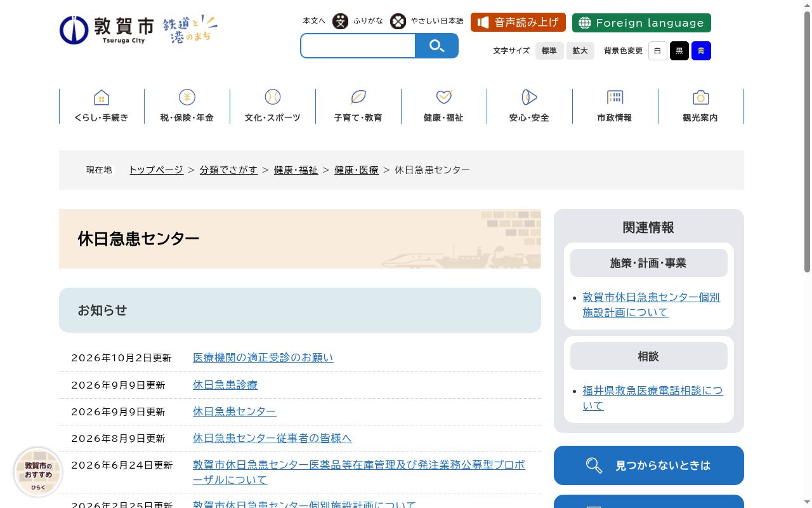Click the site search input field
This screenshot has height=508, width=812.
pyautogui.click(x=358, y=46)
